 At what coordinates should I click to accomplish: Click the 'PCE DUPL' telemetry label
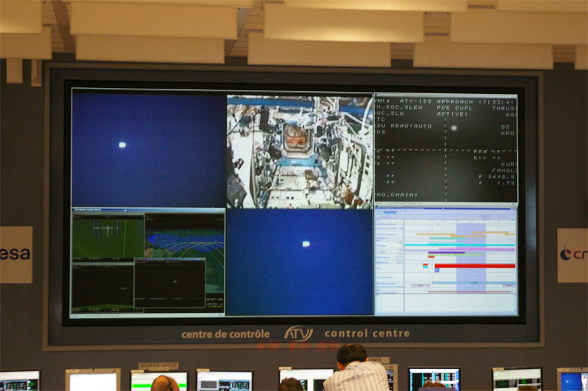coord(454,108)
